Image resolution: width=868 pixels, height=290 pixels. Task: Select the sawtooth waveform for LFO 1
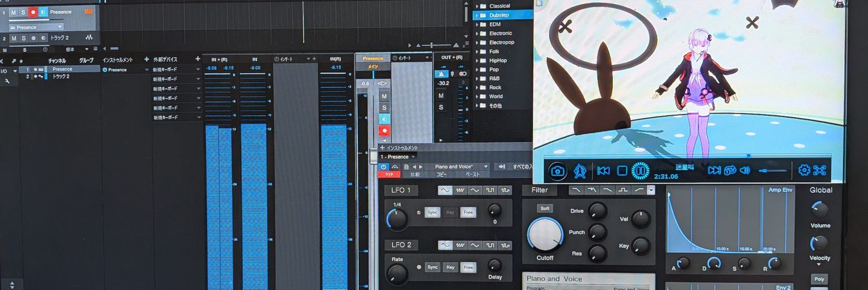point(461,190)
